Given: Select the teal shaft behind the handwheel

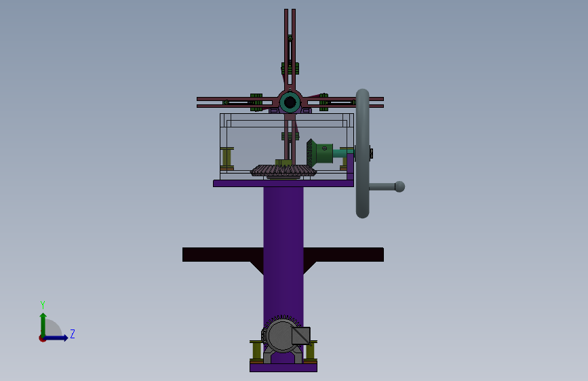Looking at the screenshot, I should click(x=343, y=153).
